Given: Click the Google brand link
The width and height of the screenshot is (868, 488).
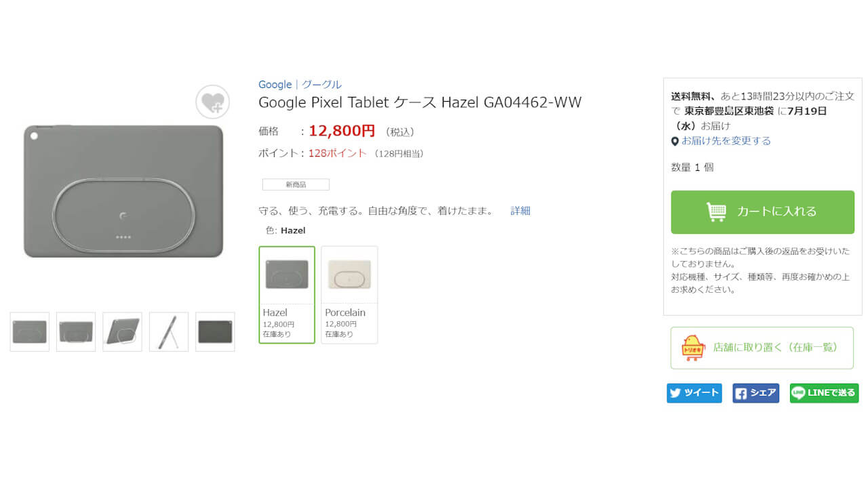Looking at the screenshot, I should (x=275, y=84).
